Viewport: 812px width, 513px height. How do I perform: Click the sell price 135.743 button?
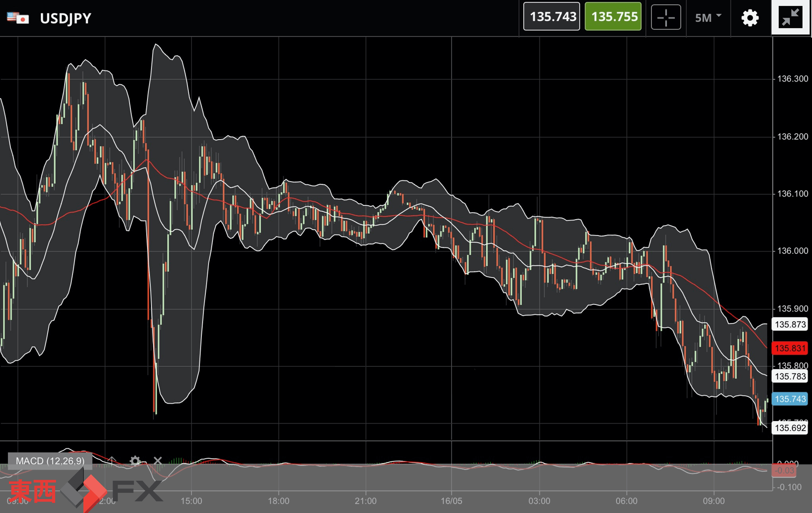552,17
